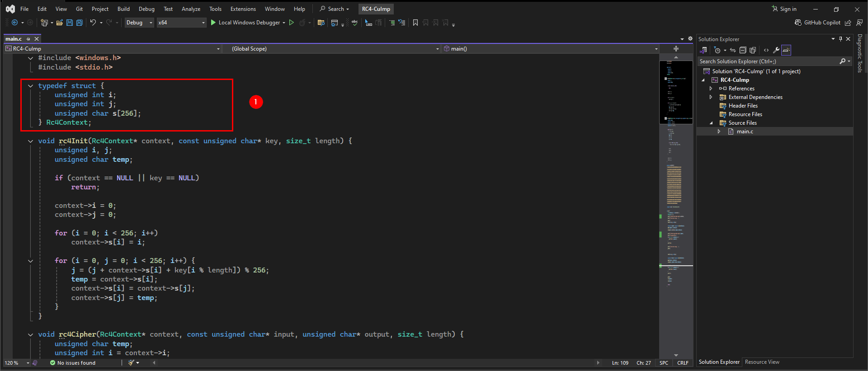
Task: Click the Save main.c toolbar icon
Action: [x=70, y=23]
